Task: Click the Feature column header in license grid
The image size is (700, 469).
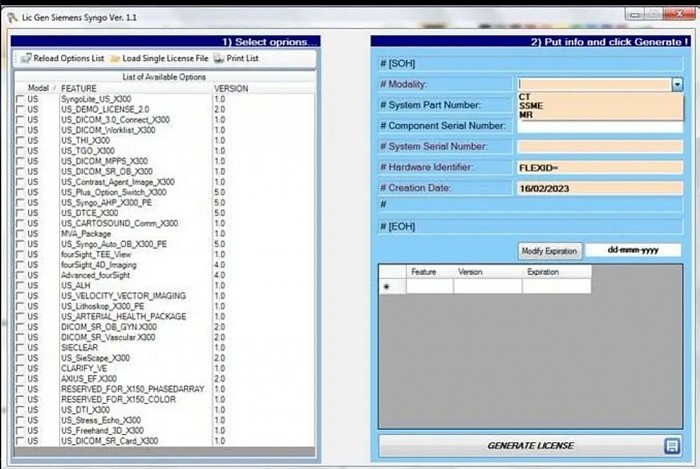Action: tap(429, 272)
